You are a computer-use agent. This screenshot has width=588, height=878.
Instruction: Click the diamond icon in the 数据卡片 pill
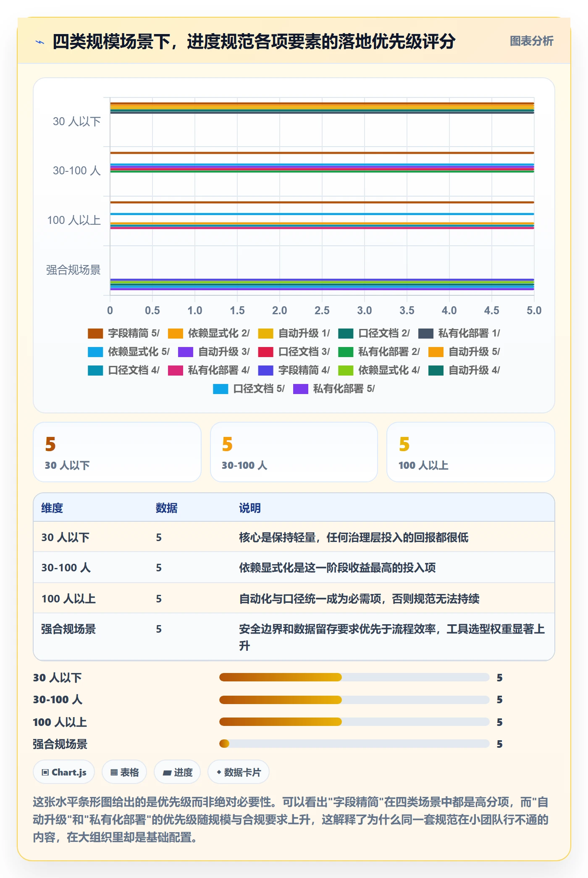[x=219, y=772]
